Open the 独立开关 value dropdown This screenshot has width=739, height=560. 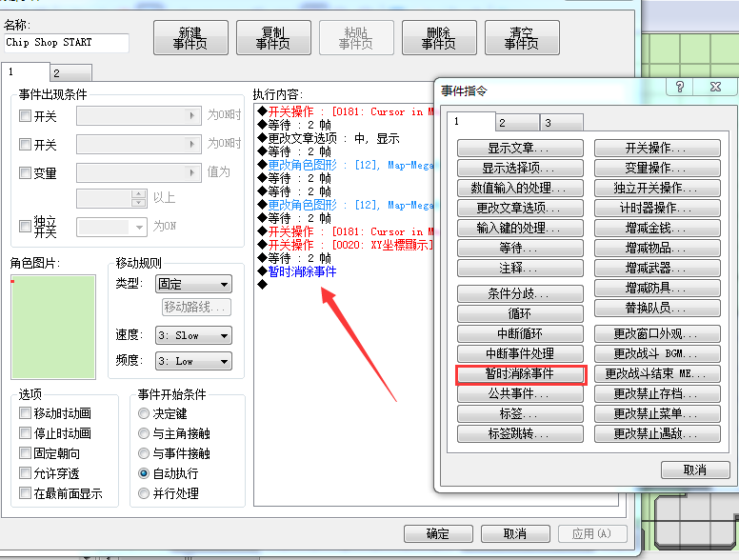111,227
